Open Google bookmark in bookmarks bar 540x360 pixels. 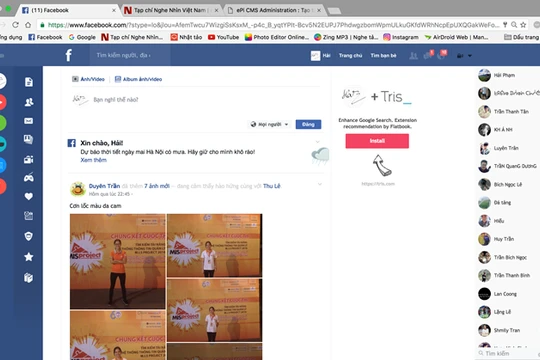(82, 37)
